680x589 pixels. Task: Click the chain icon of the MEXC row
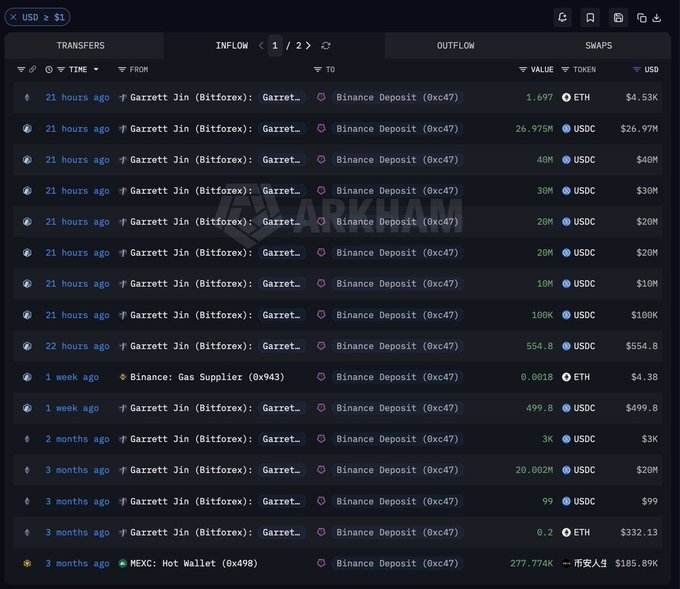[27, 563]
